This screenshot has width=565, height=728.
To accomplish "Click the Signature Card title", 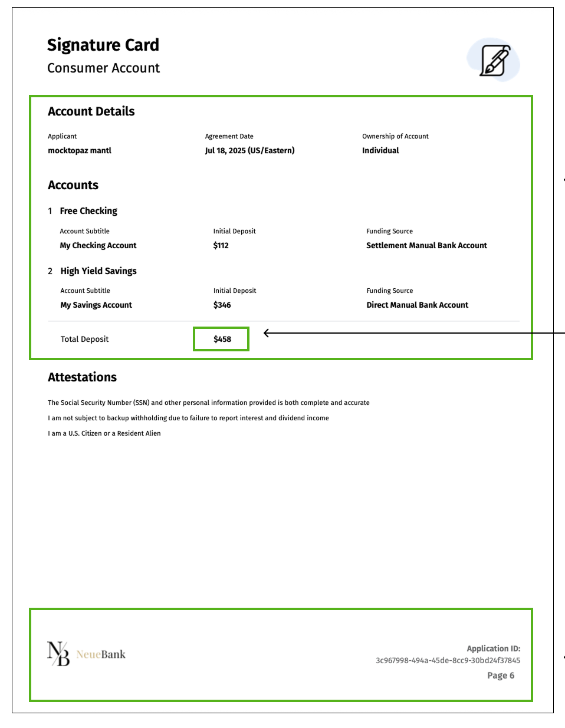I will tap(103, 45).
